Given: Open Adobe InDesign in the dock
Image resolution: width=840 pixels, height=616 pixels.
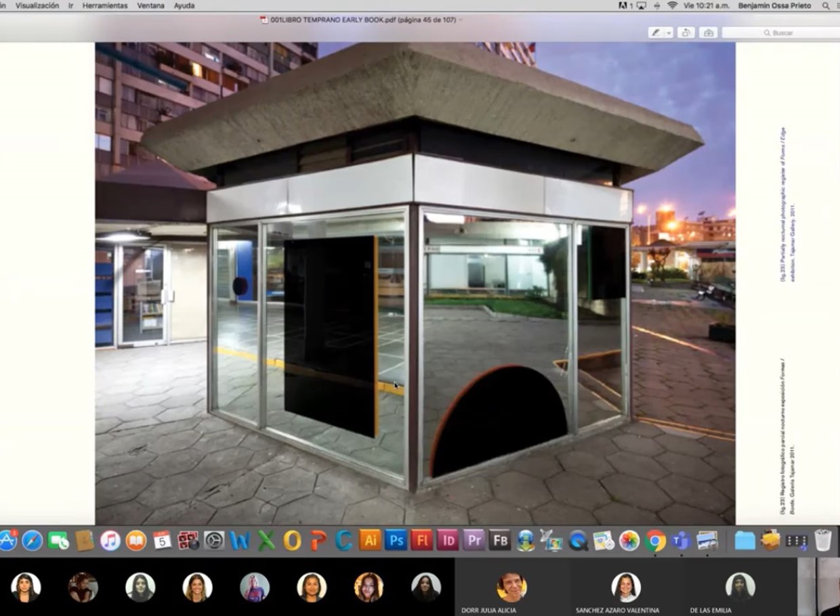Looking at the screenshot, I should [x=447, y=540].
